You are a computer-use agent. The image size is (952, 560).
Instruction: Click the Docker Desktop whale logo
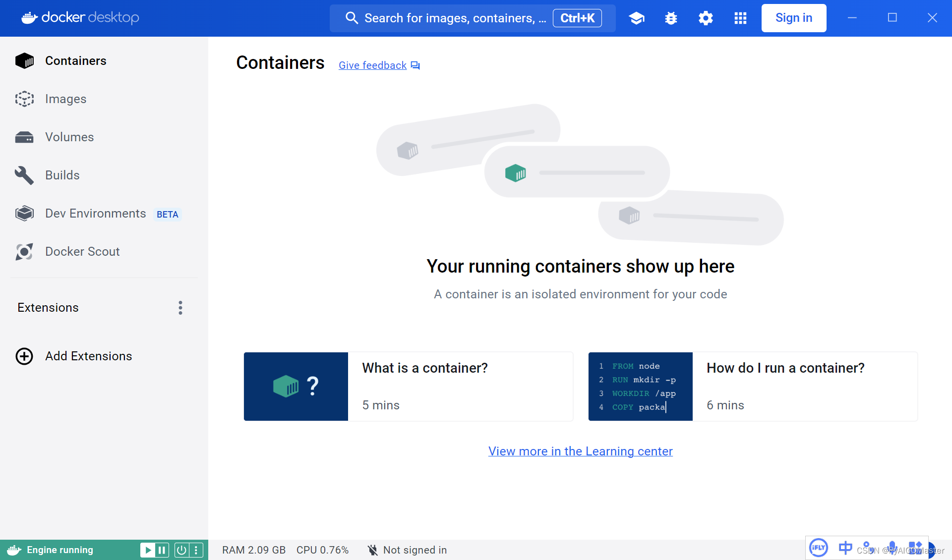[30, 18]
